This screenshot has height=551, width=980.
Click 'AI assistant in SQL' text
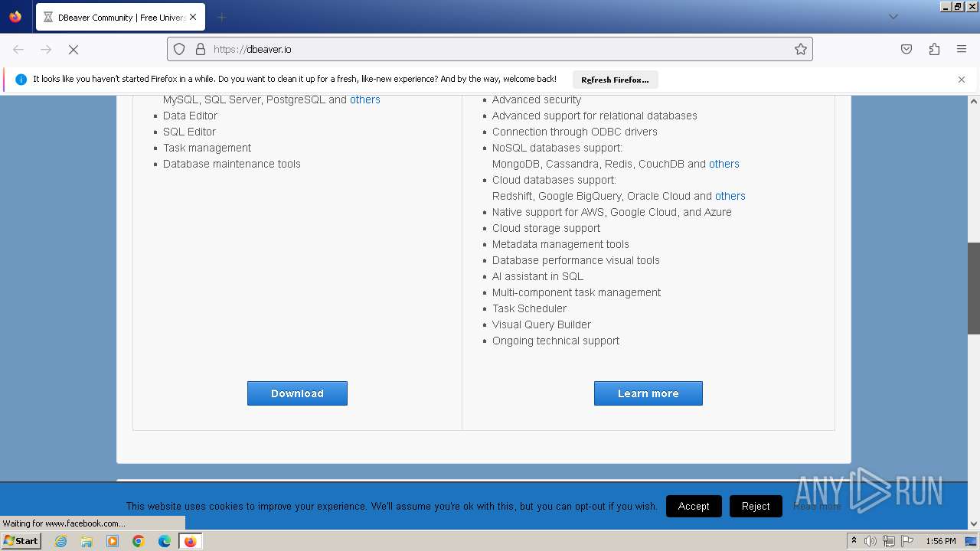537,276
